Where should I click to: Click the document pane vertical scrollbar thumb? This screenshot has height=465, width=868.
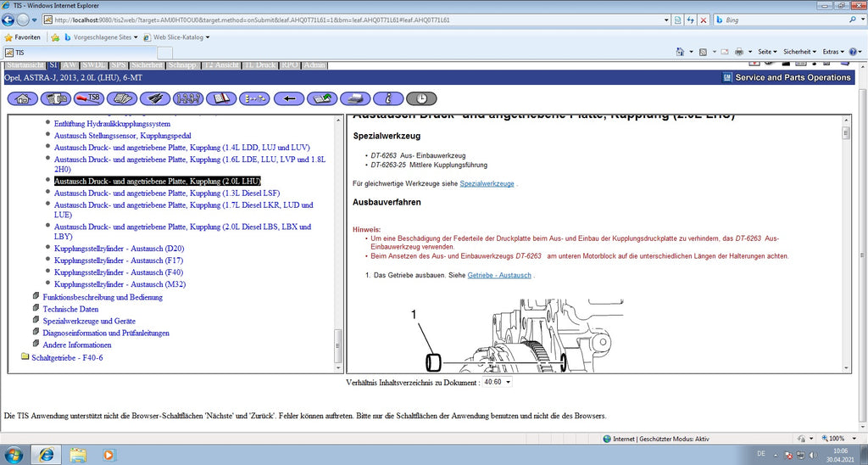tap(846, 133)
